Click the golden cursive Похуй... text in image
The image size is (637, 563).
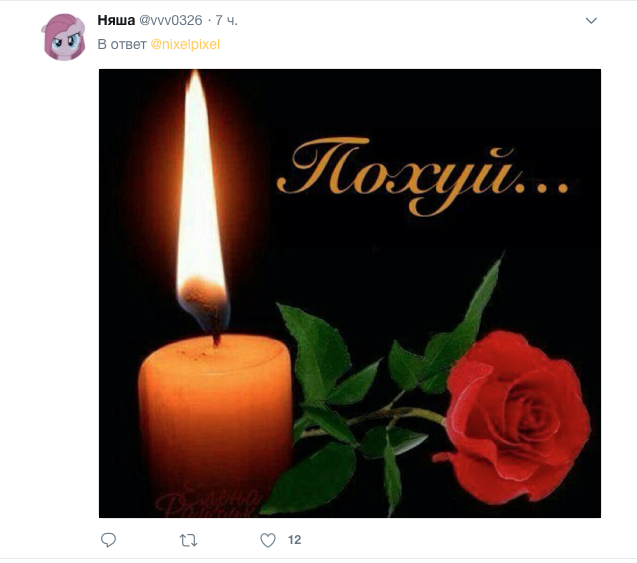[x=422, y=175]
